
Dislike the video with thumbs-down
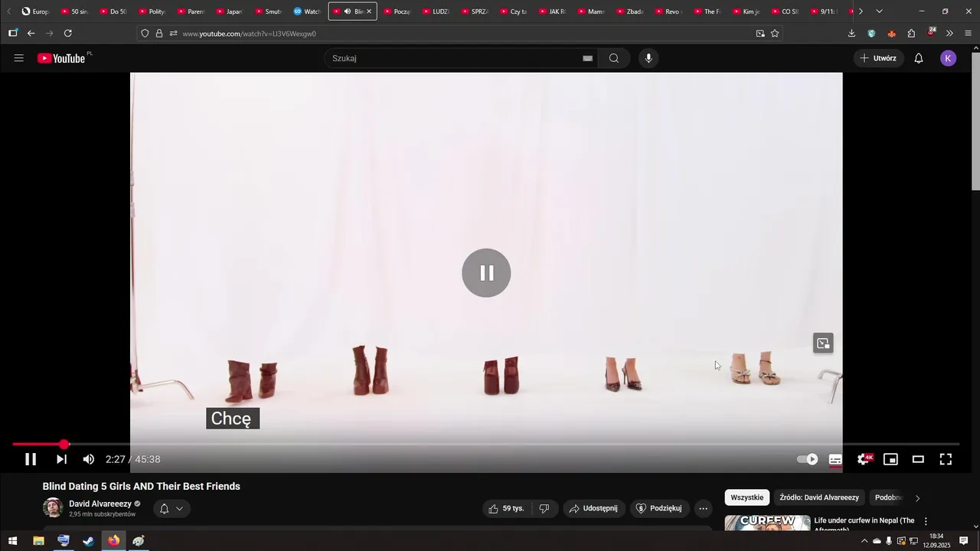pyautogui.click(x=544, y=508)
